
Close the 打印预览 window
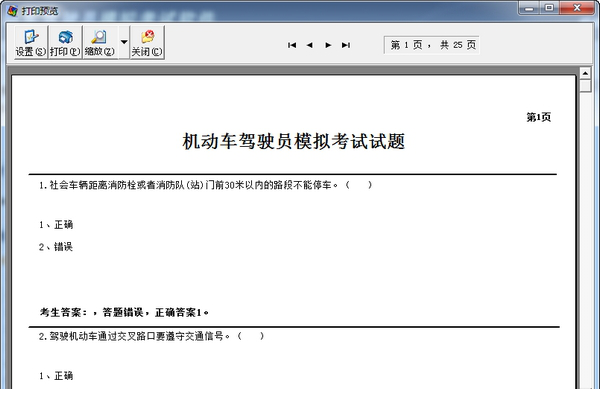[577, 8]
